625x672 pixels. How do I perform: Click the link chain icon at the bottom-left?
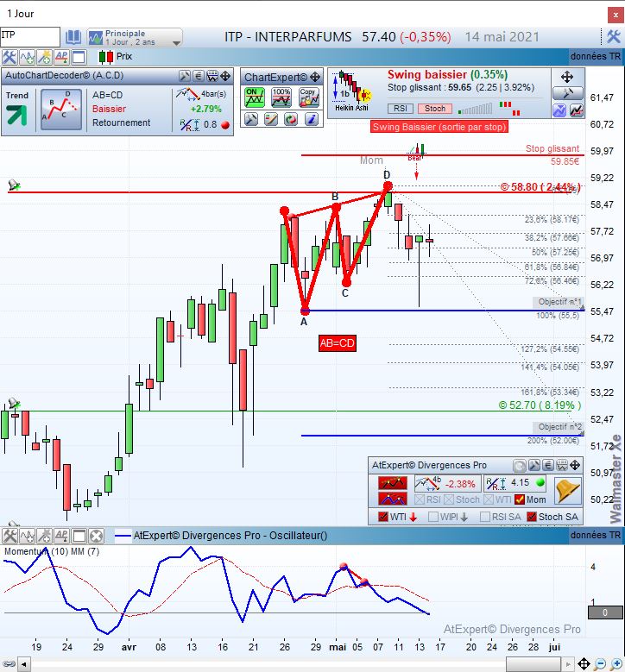[x=9, y=665]
